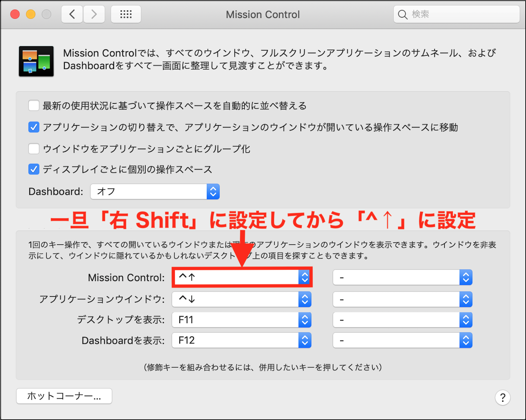Viewport: 526px width, 420px height.
Task: Open Dashboardを表示 F12 keyboard dropdown
Action: [x=242, y=340]
